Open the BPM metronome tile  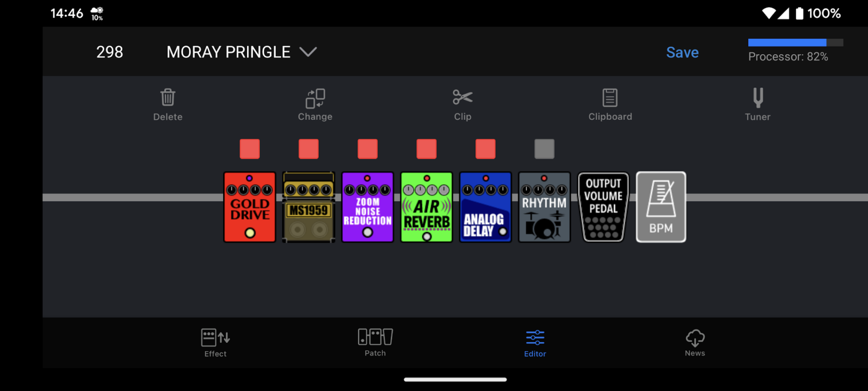[x=661, y=207]
